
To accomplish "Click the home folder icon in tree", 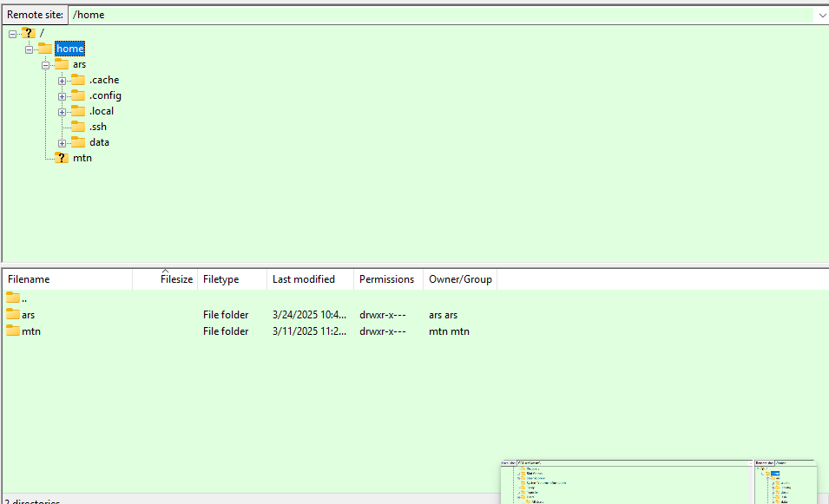I will coord(45,49).
